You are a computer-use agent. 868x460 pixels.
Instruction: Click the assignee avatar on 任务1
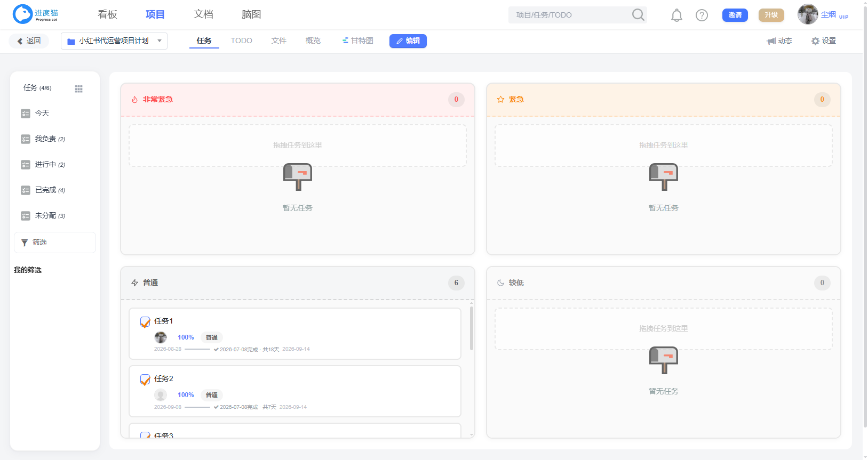click(161, 337)
